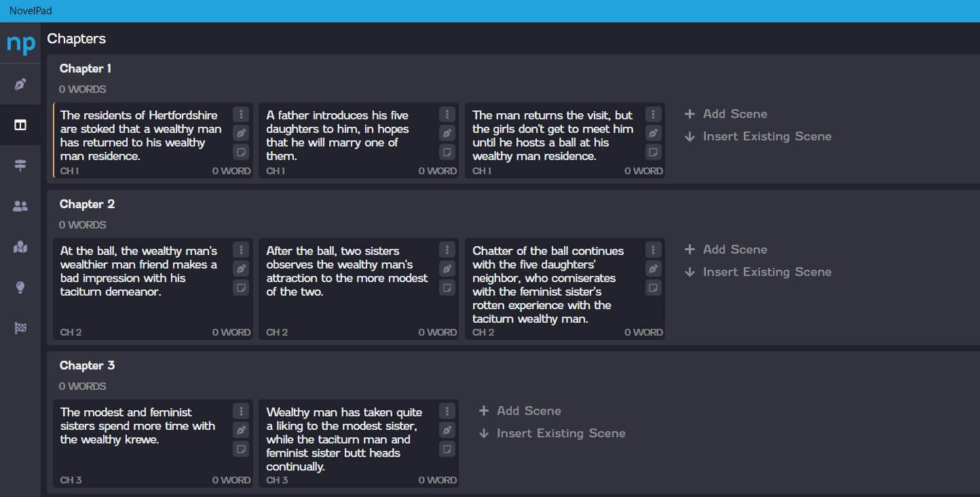Screen dimensions: 980x497
Task: Open three-dot menu on 'At the ball' scene
Action: point(240,250)
